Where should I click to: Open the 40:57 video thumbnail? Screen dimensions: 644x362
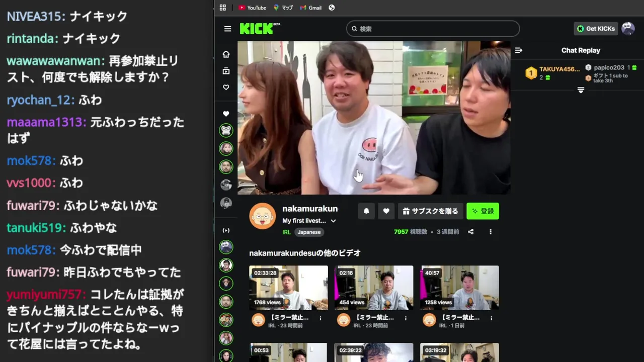tap(459, 288)
